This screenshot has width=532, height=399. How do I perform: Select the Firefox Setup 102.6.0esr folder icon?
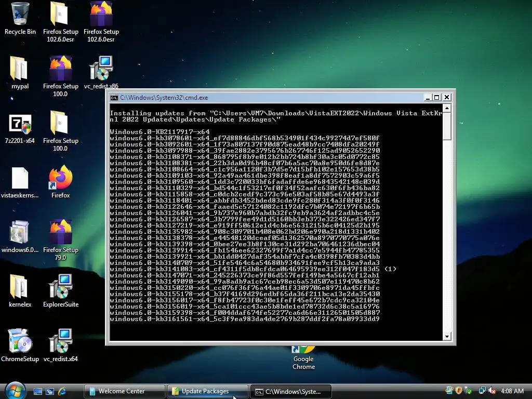(60, 22)
